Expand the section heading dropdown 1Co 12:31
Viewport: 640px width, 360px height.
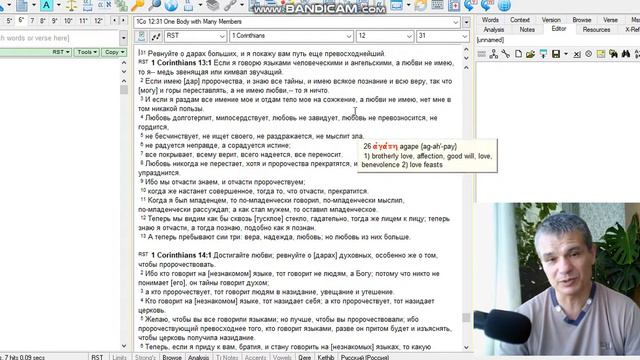(x=456, y=22)
